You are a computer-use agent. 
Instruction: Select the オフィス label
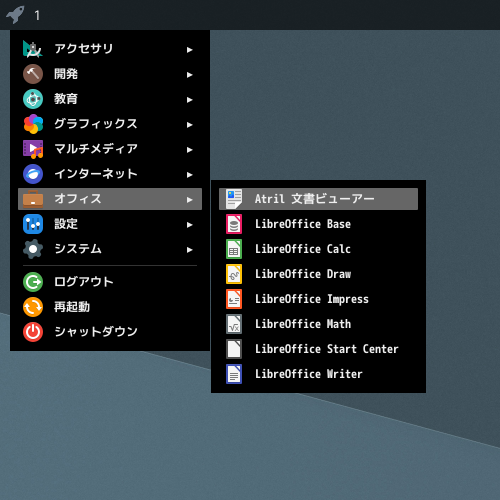click(78, 199)
